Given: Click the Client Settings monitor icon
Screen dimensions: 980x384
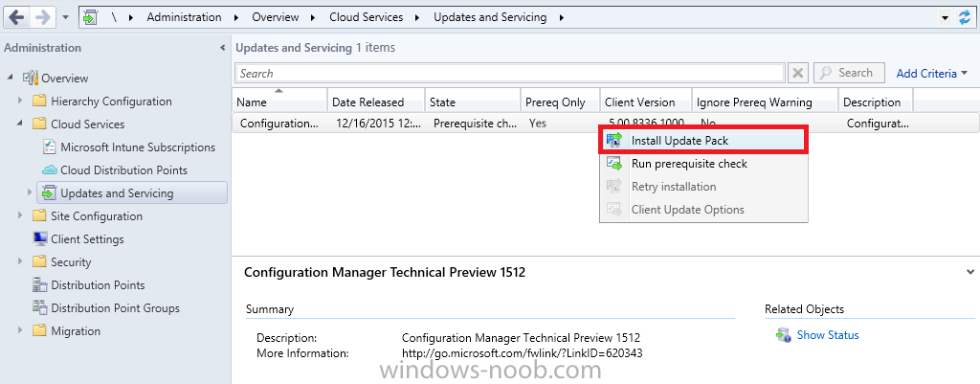Looking at the screenshot, I should (40, 238).
